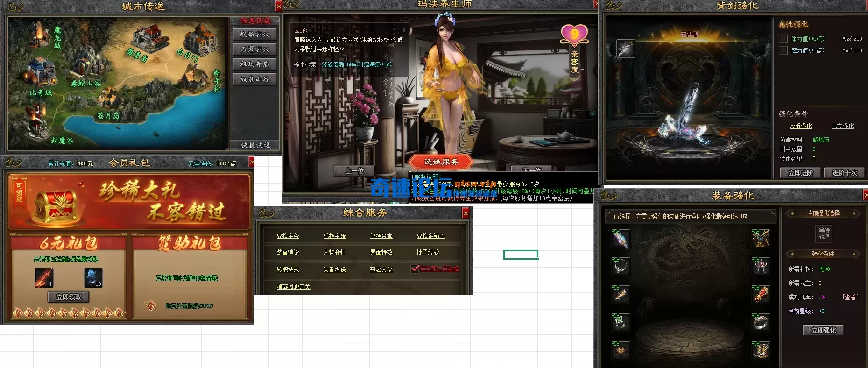Open the 兑换金条 link
Screen dimensions: 868x368
click(x=288, y=236)
